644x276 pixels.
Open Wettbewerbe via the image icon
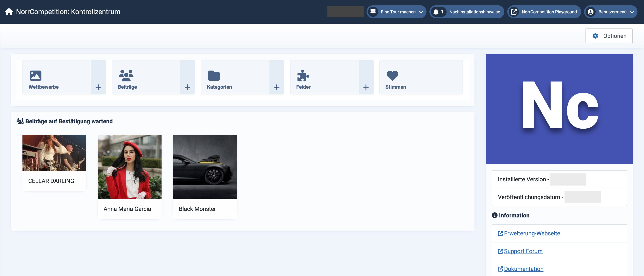click(35, 75)
